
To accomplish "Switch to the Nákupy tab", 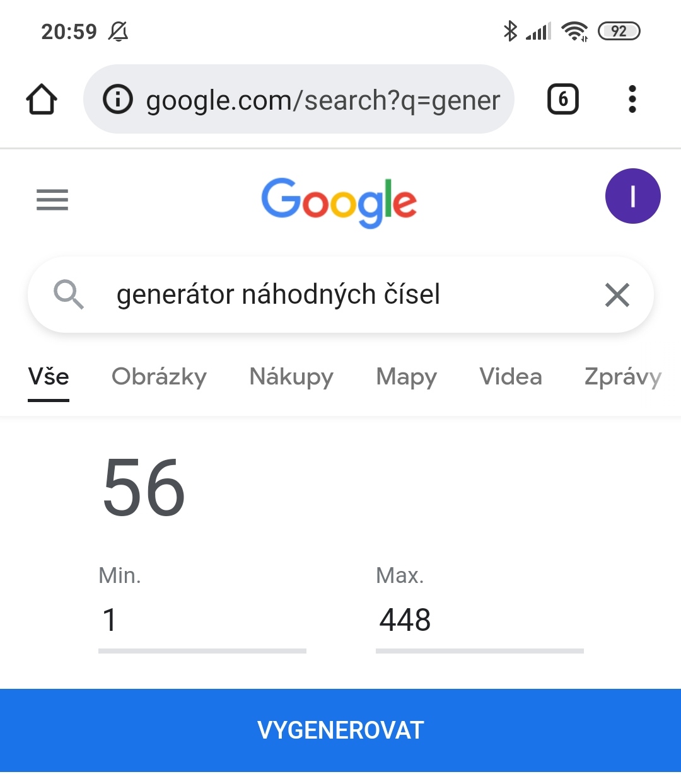I will 291,377.
